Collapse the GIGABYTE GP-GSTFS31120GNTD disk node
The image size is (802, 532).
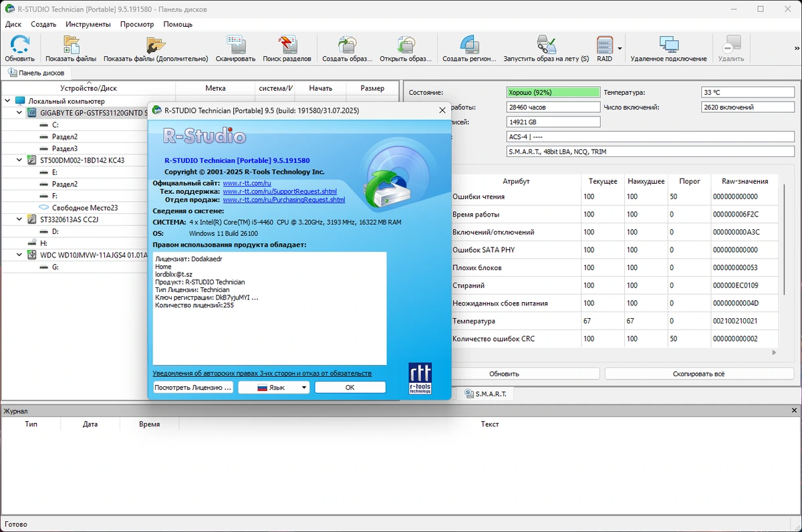(x=19, y=113)
